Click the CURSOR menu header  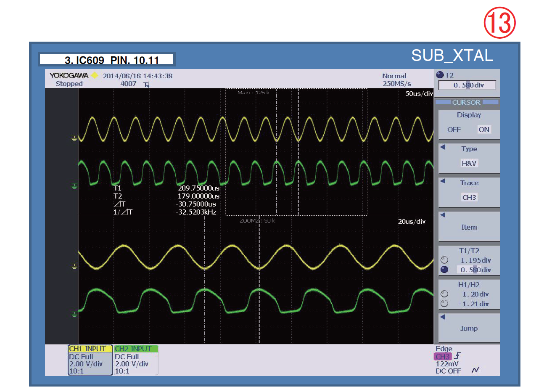pyautogui.click(x=467, y=102)
